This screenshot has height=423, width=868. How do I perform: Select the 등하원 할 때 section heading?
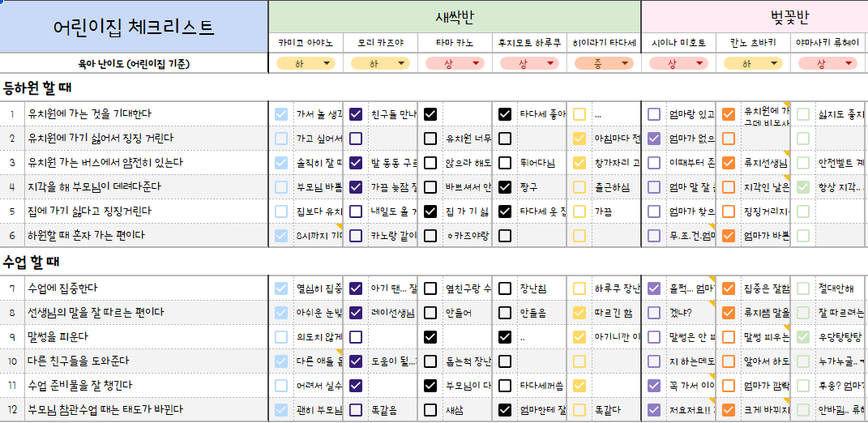pyautogui.click(x=37, y=88)
